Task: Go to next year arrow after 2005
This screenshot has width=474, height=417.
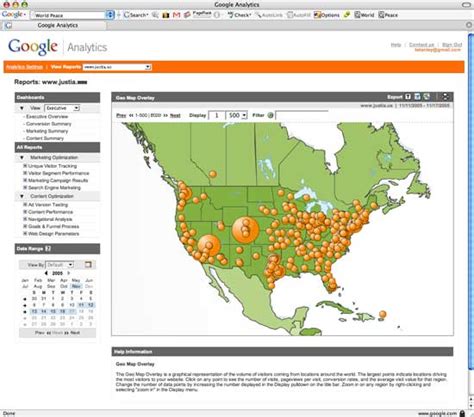Action: tap(69, 273)
